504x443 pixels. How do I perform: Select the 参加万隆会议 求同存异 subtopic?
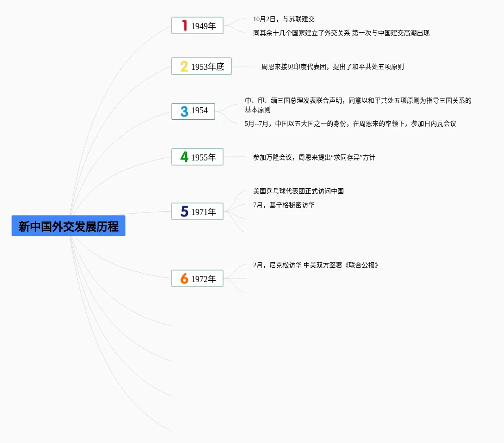pos(314,158)
